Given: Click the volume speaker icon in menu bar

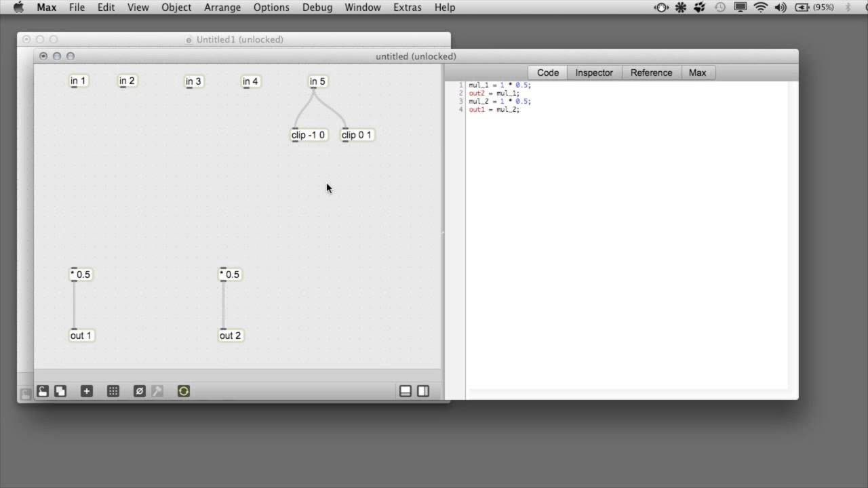Looking at the screenshot, I should coord(781,7).
